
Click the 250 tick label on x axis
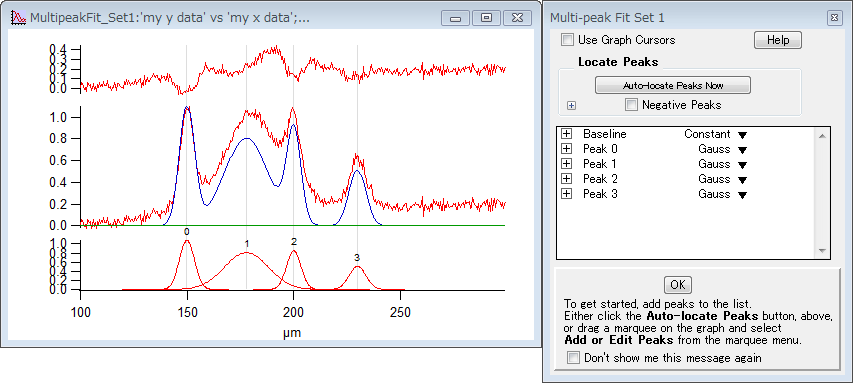tap(400, 313)
